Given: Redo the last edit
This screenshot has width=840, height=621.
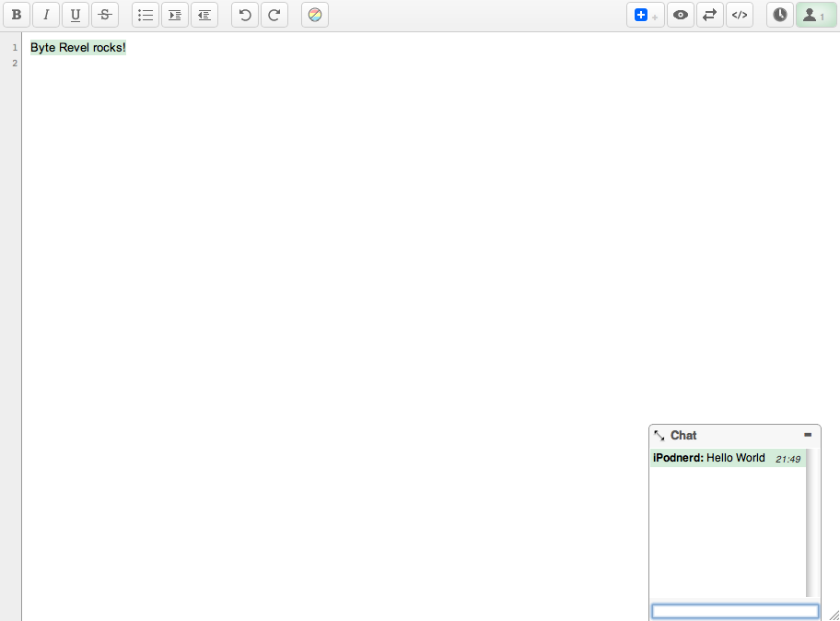Looking at the screenshot, I should tap(274, 15).
